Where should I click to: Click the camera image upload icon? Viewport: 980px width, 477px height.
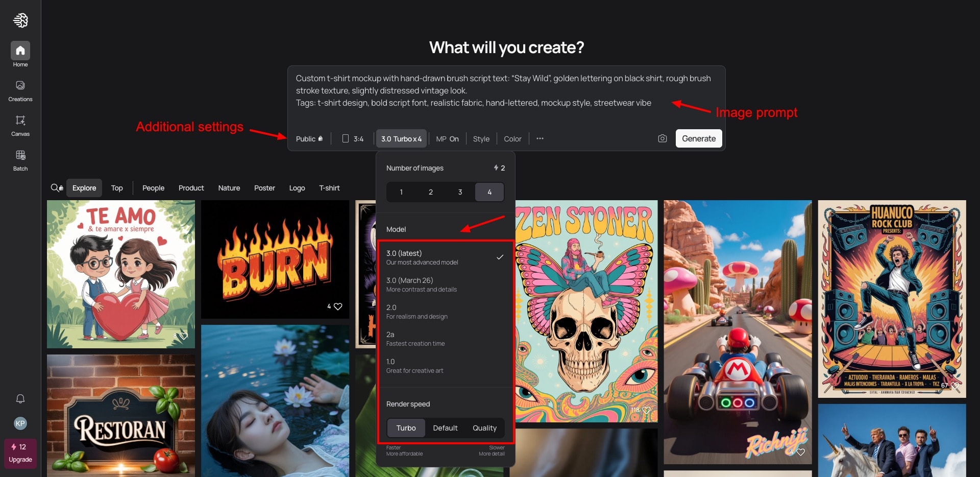click(x=662, y=138)
